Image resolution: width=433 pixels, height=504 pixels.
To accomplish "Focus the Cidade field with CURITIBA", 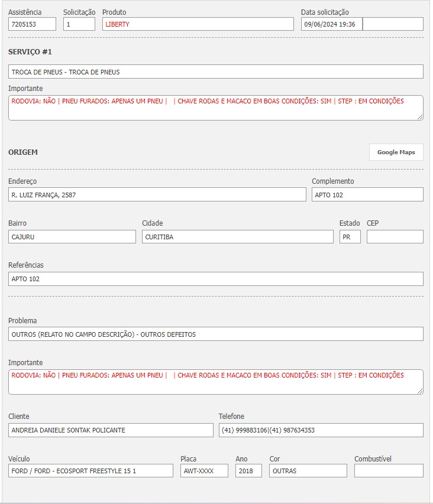I will point(237,236).
